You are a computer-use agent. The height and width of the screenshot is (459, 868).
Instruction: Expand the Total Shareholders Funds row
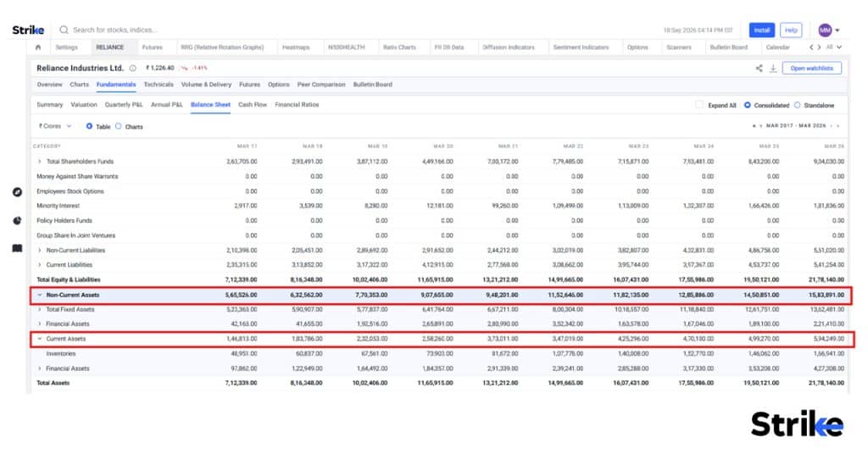tap(39, 162)
